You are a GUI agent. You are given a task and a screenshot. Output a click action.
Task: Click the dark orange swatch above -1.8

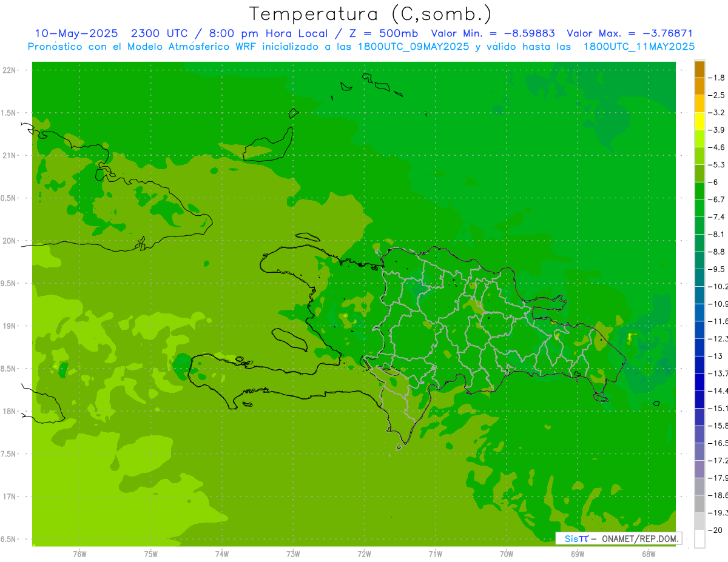click(x=699, y=69)
